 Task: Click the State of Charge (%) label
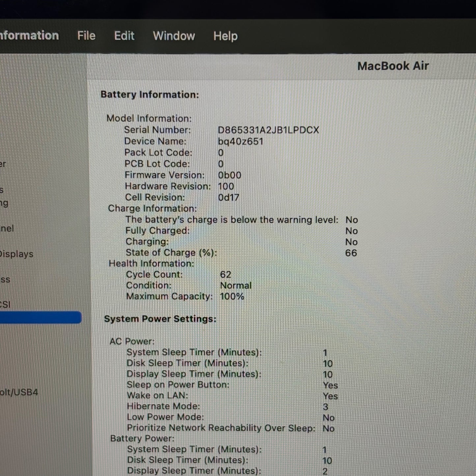[x=171, y=253]
